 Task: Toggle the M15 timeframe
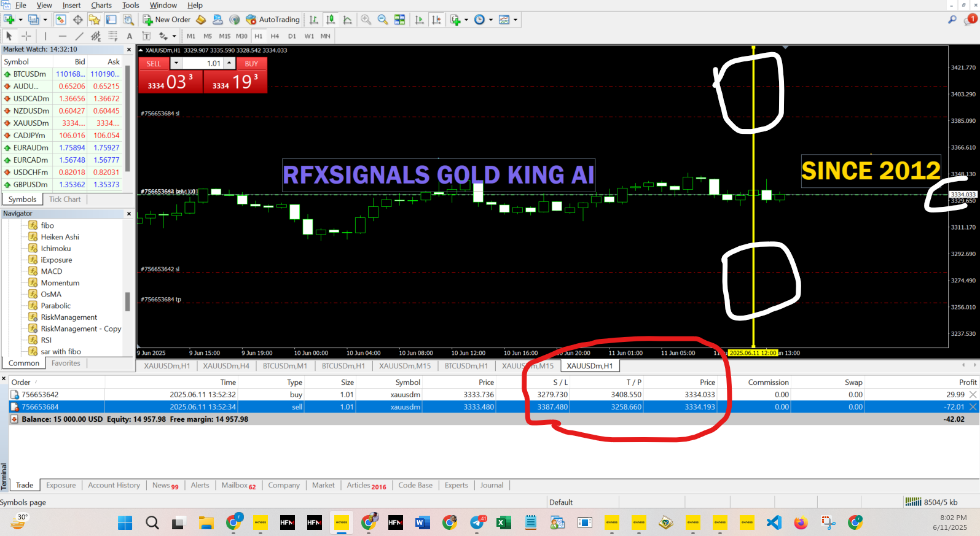pyautogui.click(x=225, y=36)
